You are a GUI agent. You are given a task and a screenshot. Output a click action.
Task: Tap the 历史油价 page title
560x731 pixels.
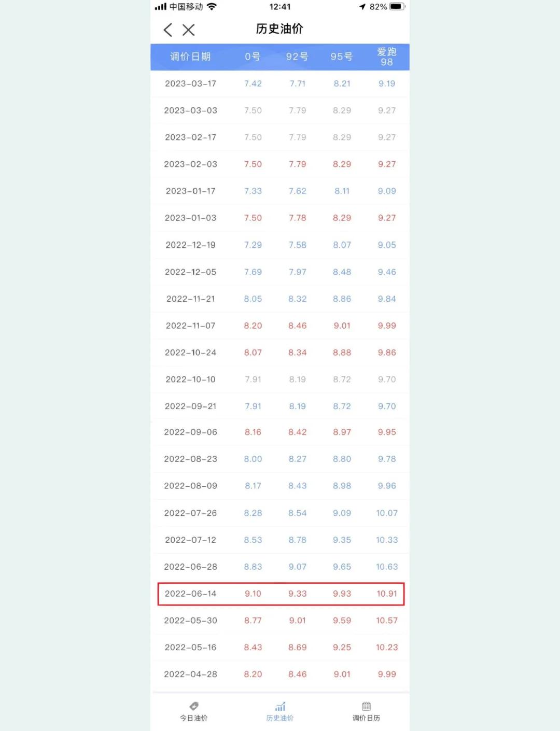(279, 29)
